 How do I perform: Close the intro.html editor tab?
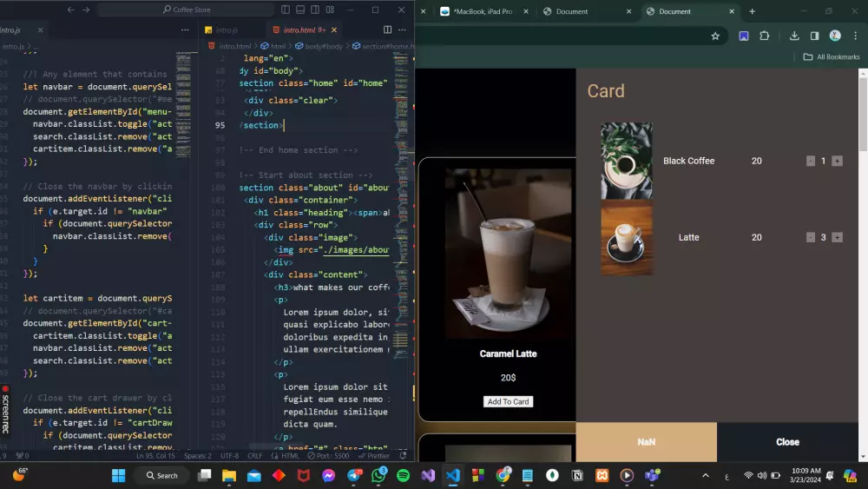pos(334,30)
